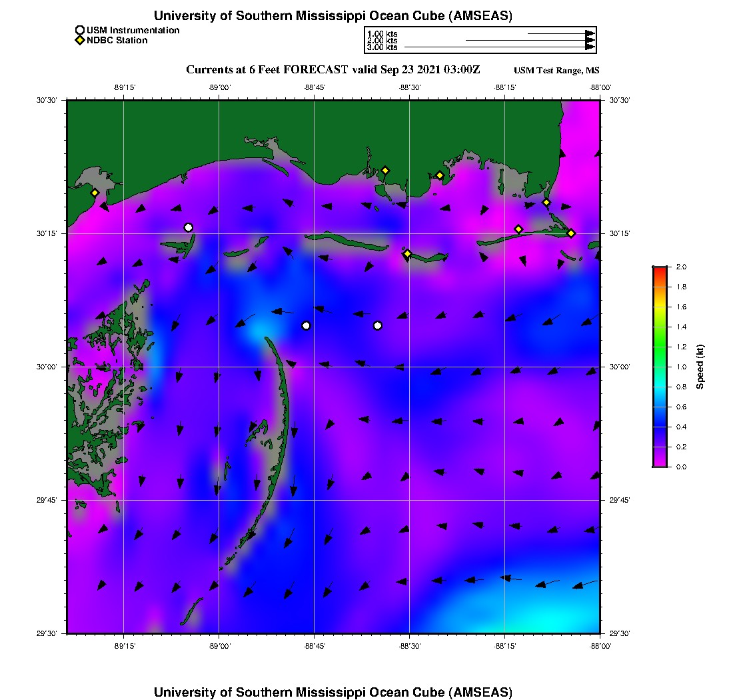733x700 pixels.
Task: Click the NDBC diamond nearest the top of the map
Action: point(385,170)
